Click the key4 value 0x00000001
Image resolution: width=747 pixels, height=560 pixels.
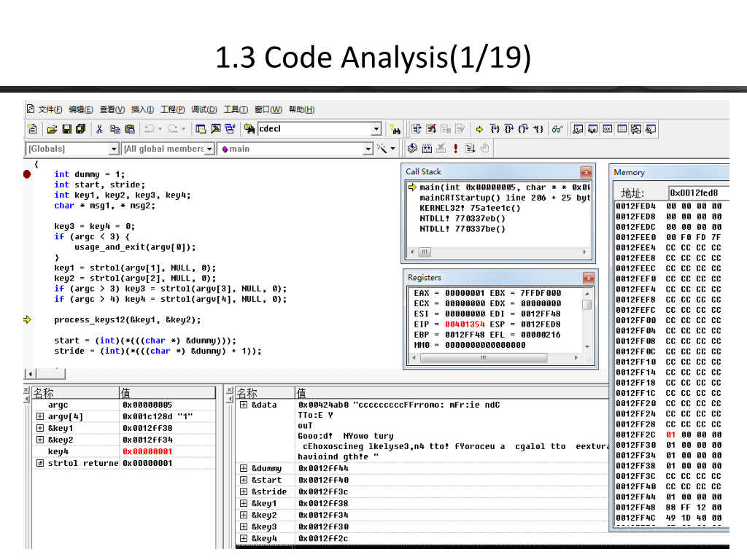coord(147,451)
